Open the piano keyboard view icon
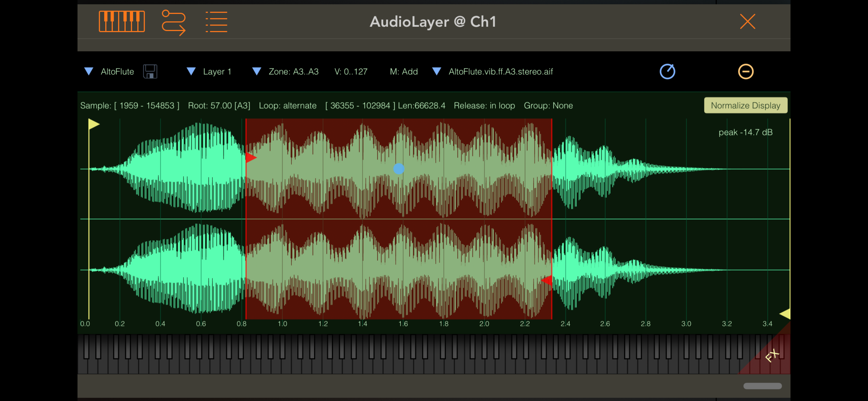The width and height of the screenshot is (868, 401). pos(122,22)
